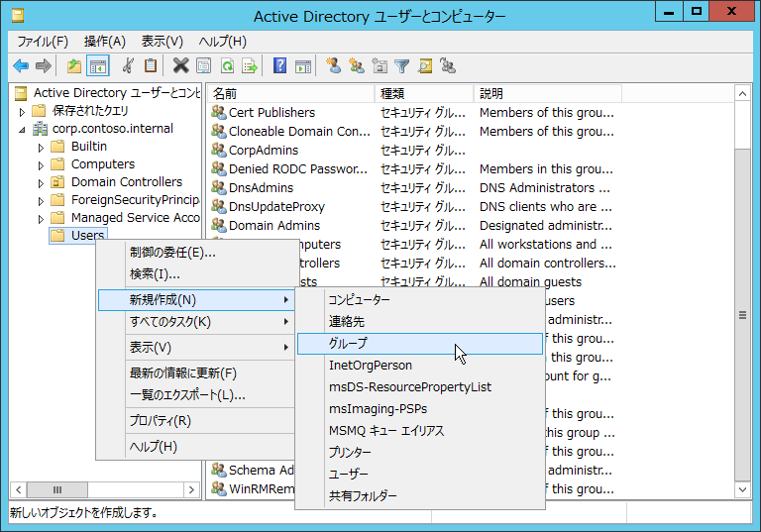Click the Cert Publishers group icon
Image resolution: width=761 pixels, height=532 pixels.
219,113
